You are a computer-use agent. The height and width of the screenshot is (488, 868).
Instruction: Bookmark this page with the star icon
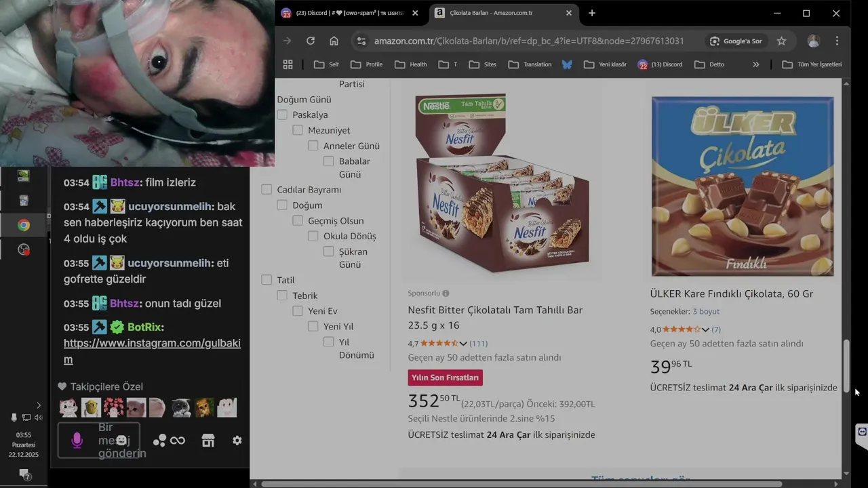point(781,41)
